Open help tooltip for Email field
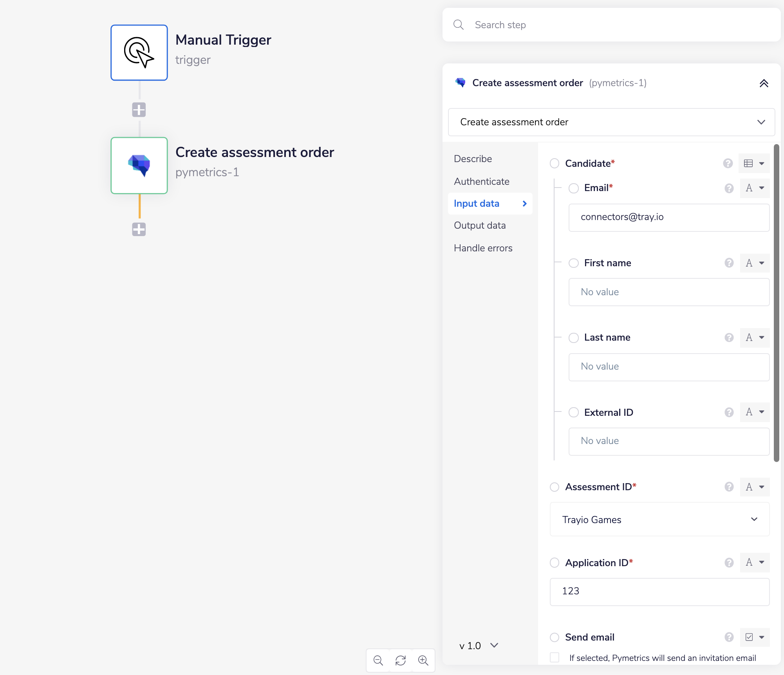The width and height of the screenshot is (784, 675). 729,188
